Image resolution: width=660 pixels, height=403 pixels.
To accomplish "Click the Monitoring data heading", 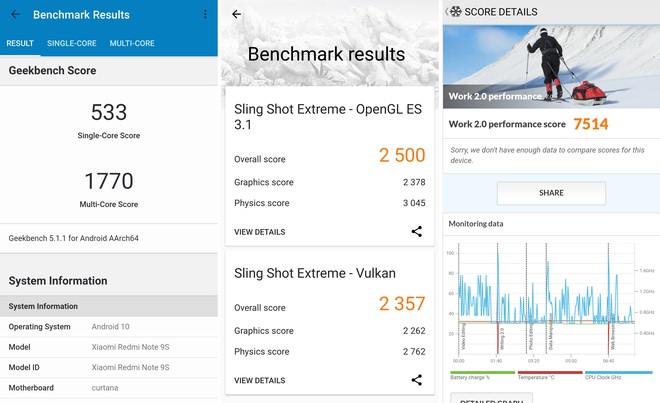I will point(476,224).
